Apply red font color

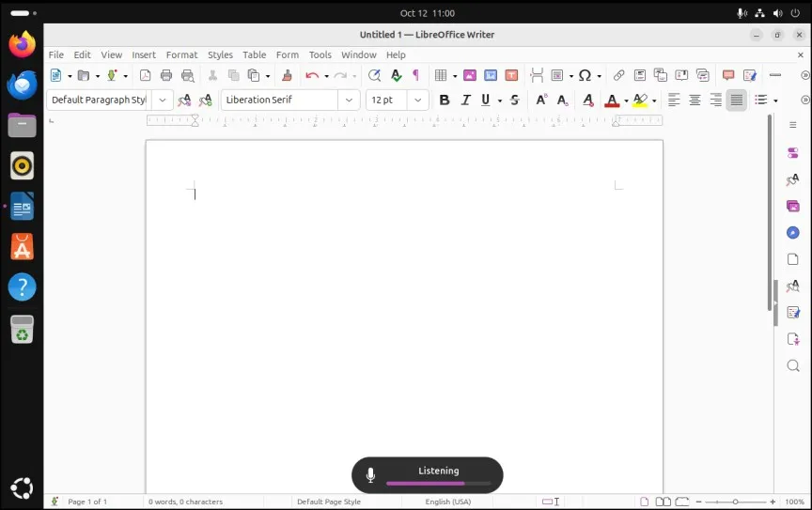[x=612, y=100]
